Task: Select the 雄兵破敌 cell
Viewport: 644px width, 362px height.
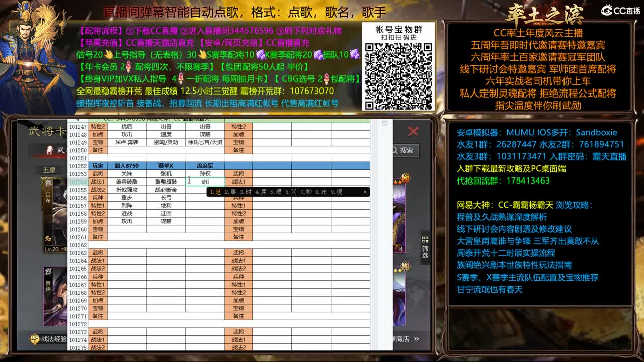Action: click(x=127, y=182)
